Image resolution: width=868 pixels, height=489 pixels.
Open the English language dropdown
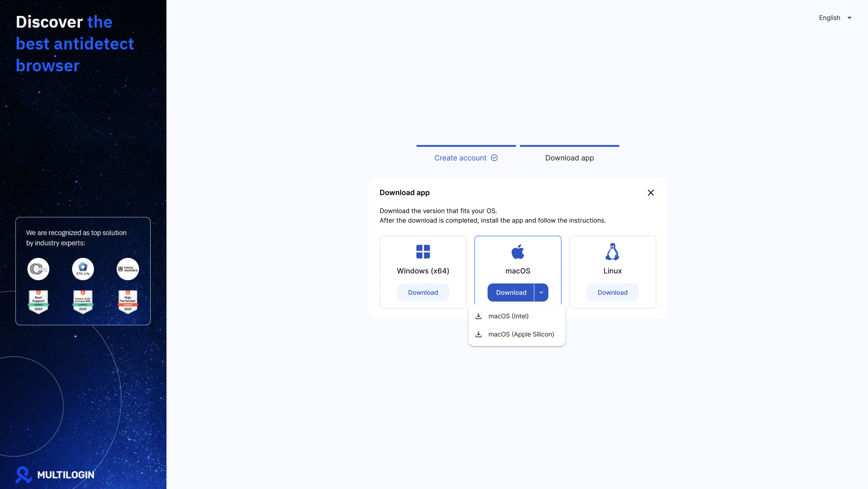(835, 18)
